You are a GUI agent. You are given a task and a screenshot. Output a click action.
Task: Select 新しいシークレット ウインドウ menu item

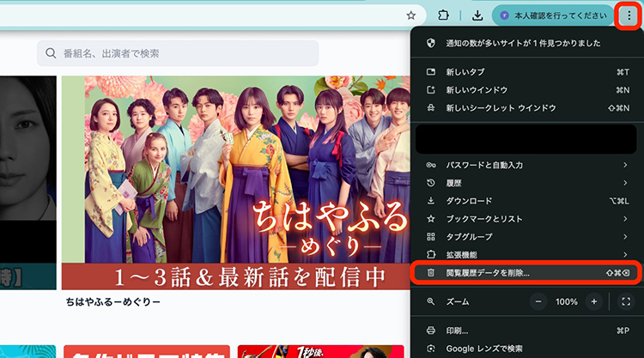[526, 108]
